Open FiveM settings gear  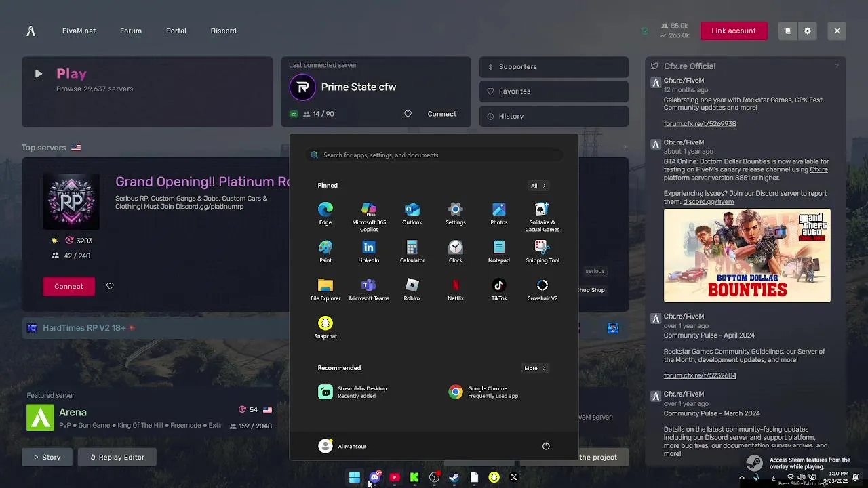click(808, 30)
